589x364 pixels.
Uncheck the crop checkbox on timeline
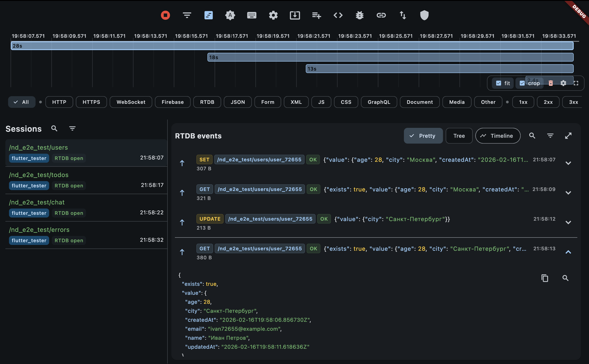pos(522,83)
